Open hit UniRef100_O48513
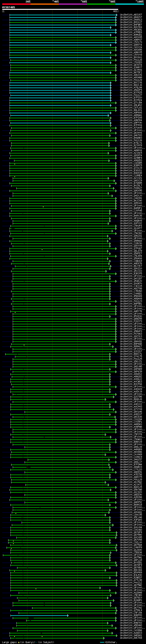 click(x=131, y=20)
